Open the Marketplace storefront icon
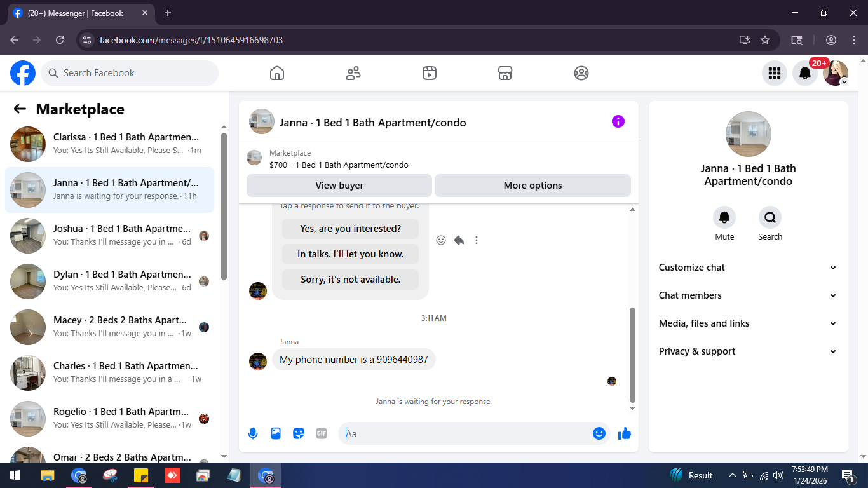Viewport: 868px width, 488px height. (505, 73)
